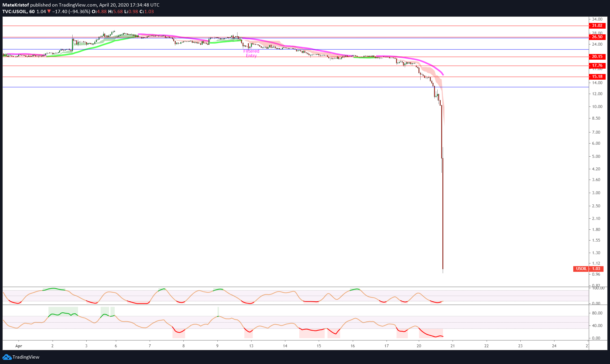Click 1.80 on the price axis
Screen dimensions: 610x364
click(596, 229)
